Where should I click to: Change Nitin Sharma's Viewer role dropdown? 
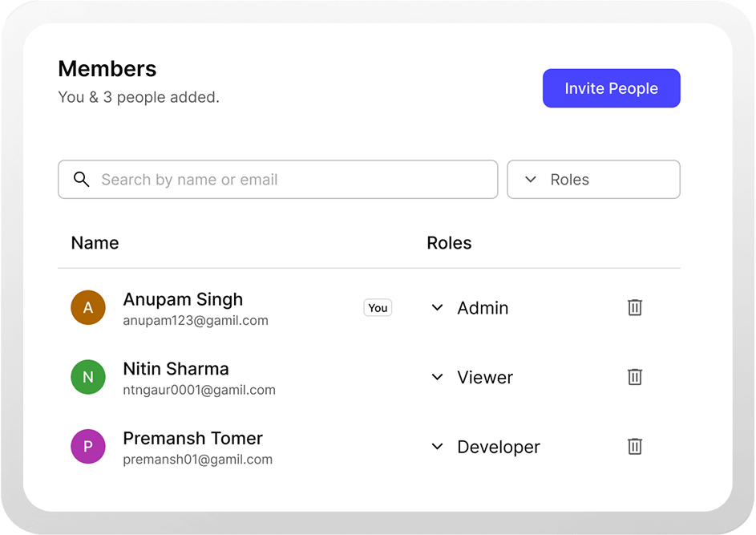coord(473,377)
